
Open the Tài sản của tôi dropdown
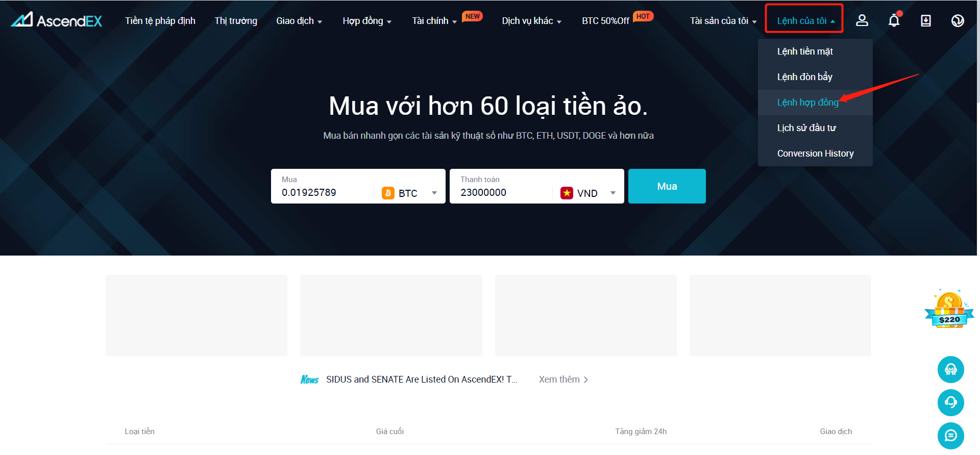pos(723,21)
